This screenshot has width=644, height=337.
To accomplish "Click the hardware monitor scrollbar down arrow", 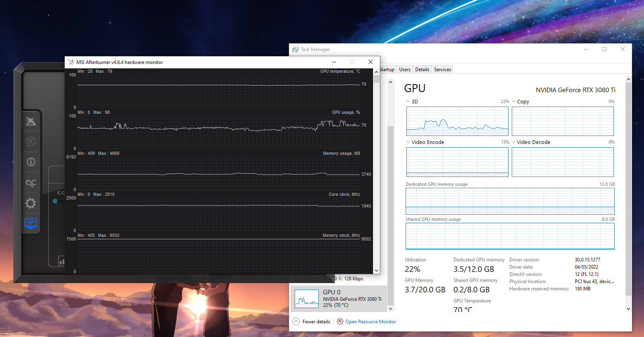I will pos(377,271).
